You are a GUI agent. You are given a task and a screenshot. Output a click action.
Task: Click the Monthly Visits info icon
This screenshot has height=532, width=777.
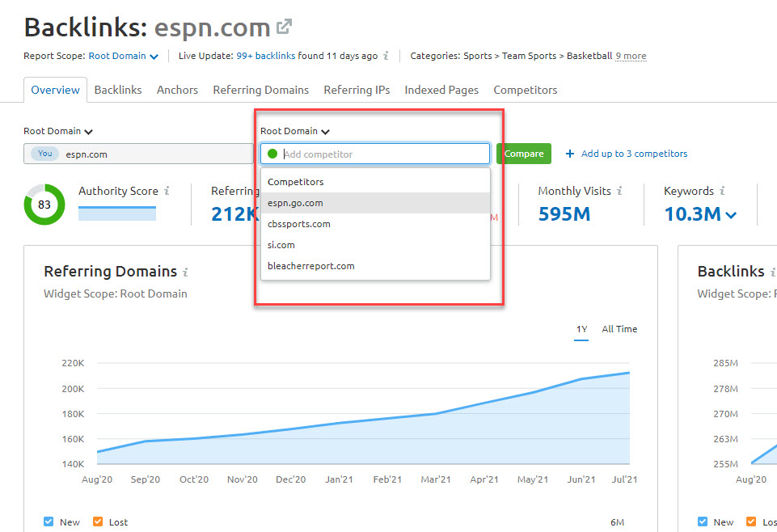(x=619, y=191)
